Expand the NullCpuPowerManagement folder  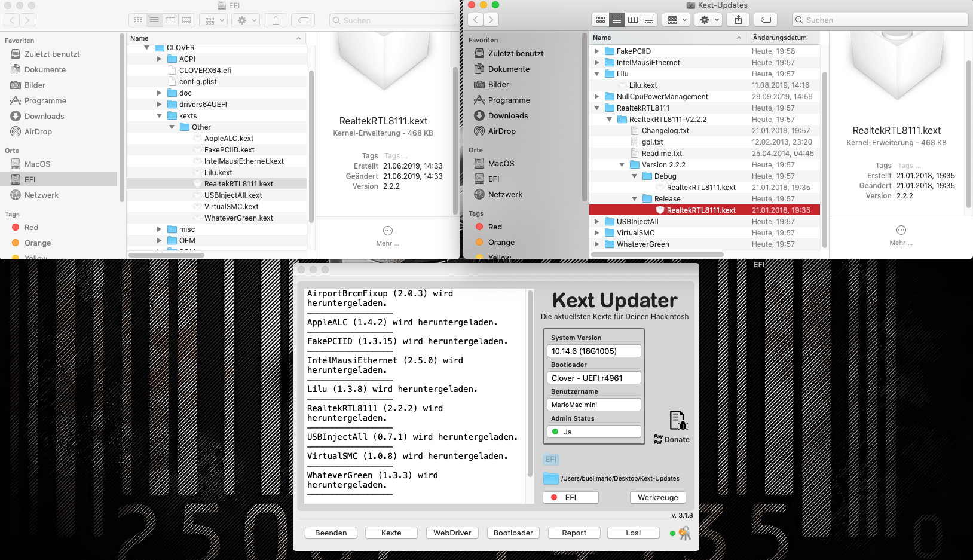point(596,97)
